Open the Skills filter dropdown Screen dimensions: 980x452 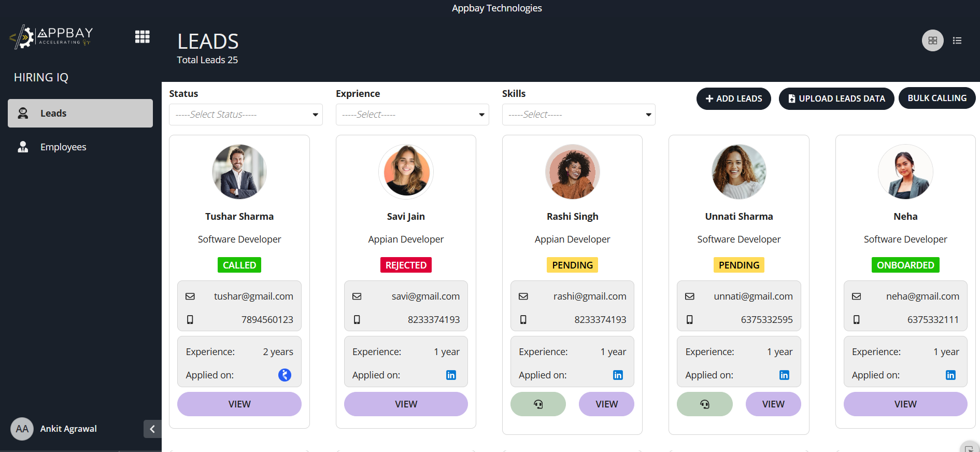(x=579, y=115)
